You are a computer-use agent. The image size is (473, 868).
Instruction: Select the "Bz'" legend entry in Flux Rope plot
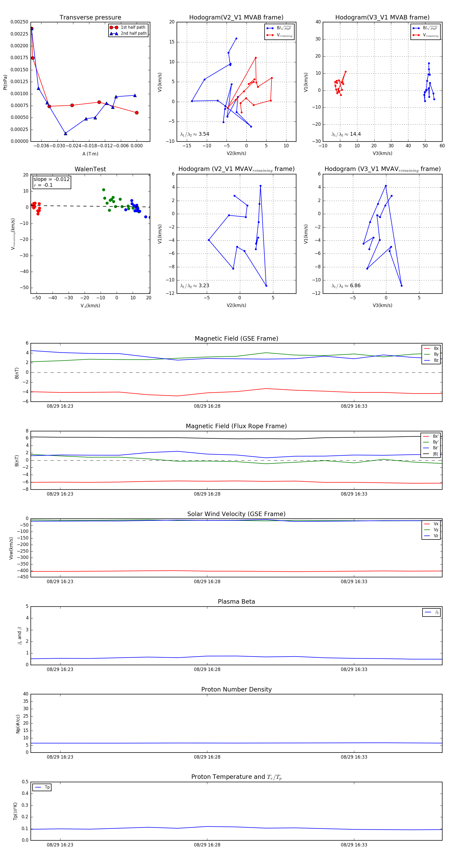(431, 448)
